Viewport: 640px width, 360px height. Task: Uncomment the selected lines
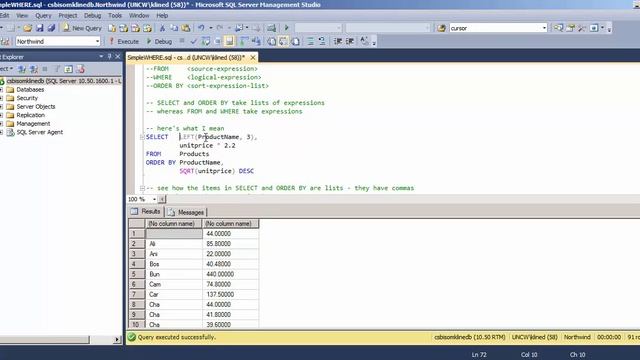(322, 41)
